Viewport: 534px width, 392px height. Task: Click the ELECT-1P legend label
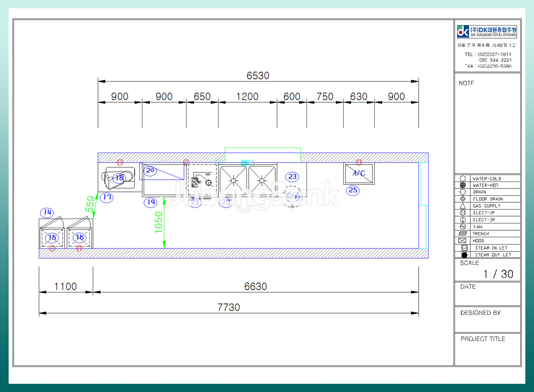pos(484,213)
